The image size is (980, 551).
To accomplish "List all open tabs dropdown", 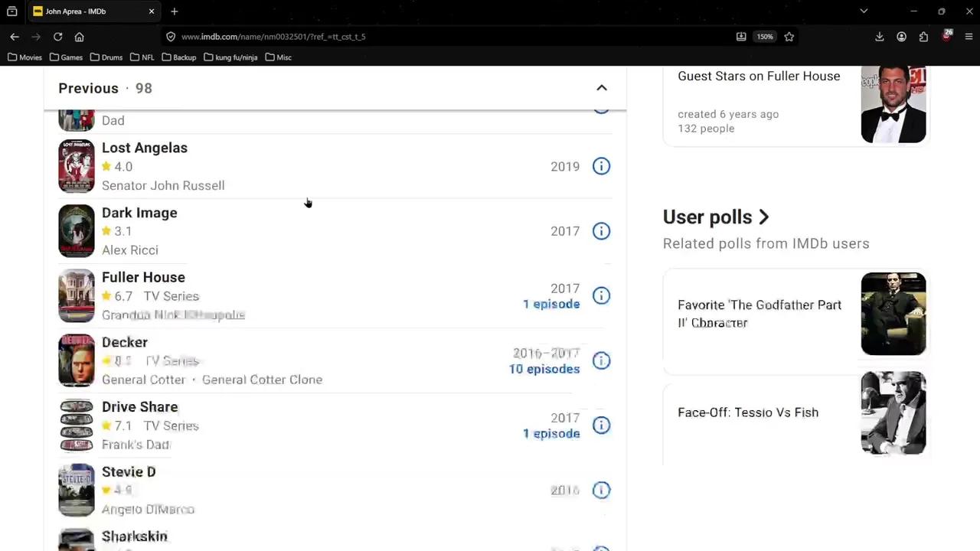I will 864,11.
